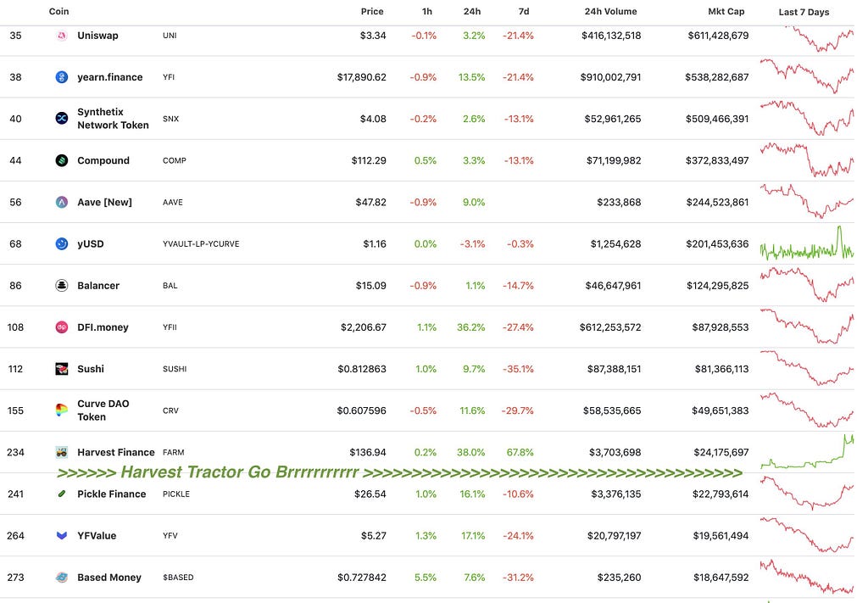Image resolution: width=868 pixels, height=603 pixels.
Task: Click the Aave ghost icon
Action: [x=61, y=202]
